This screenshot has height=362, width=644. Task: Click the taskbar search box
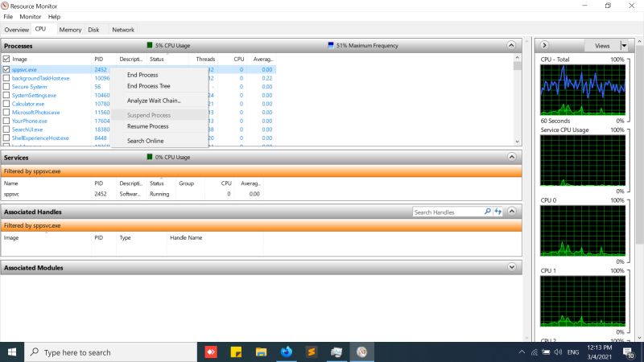coord(111,352)
